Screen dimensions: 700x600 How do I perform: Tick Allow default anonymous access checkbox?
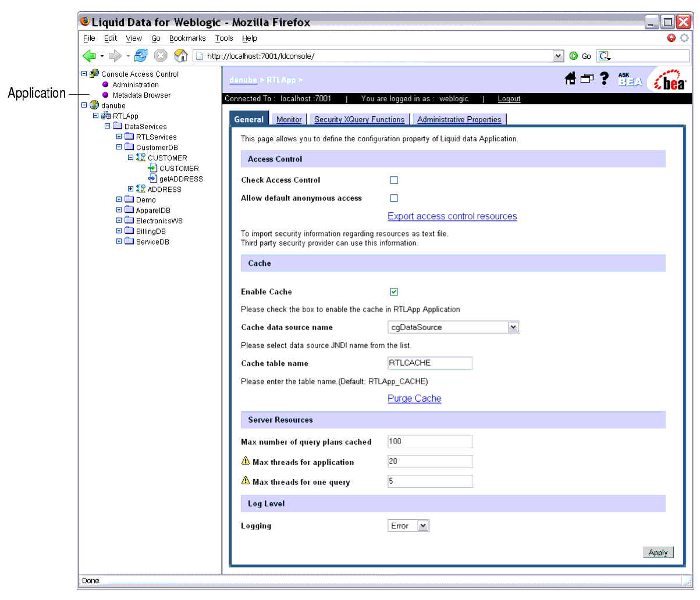tap(394, 198)
